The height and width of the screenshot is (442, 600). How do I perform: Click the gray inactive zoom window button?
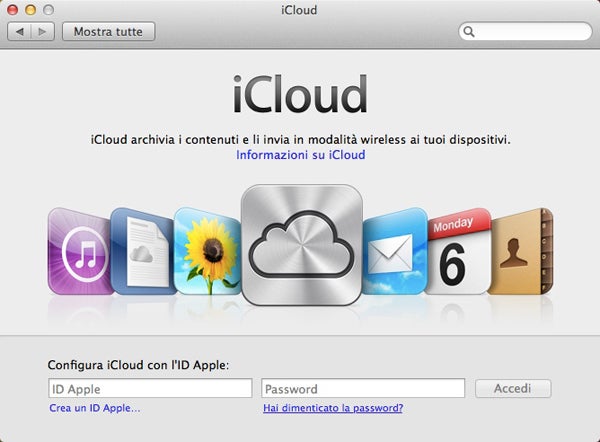click(x=48, y=10)
